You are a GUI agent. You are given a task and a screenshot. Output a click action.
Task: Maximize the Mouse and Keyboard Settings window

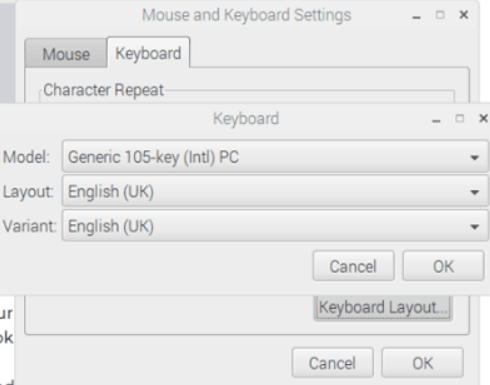tap(440, 15)
